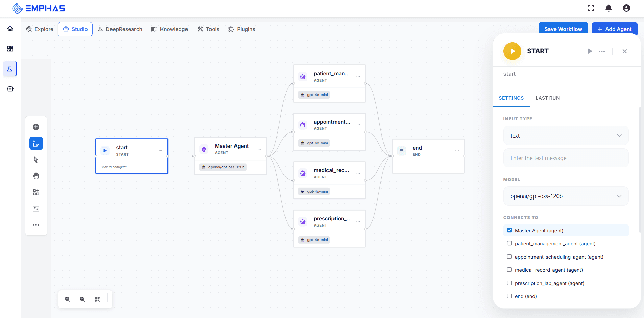Open end node options menu
Screen dimensions: 644x318
[457, 151]
